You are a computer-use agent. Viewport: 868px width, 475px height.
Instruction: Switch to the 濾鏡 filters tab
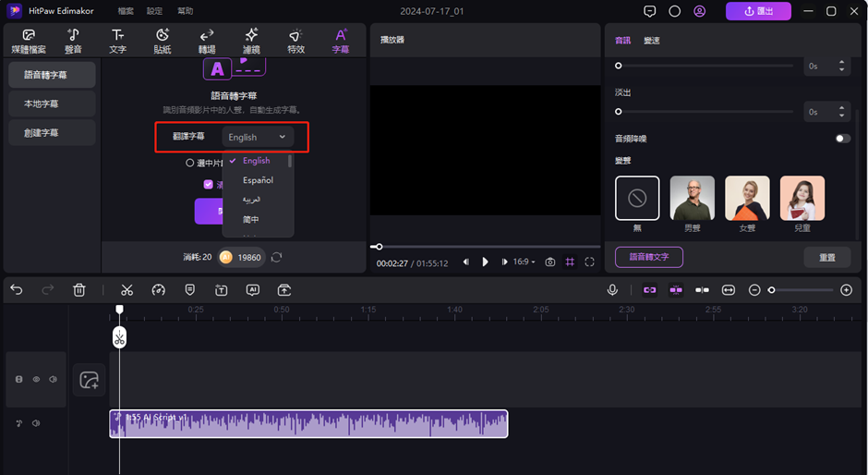251,41
